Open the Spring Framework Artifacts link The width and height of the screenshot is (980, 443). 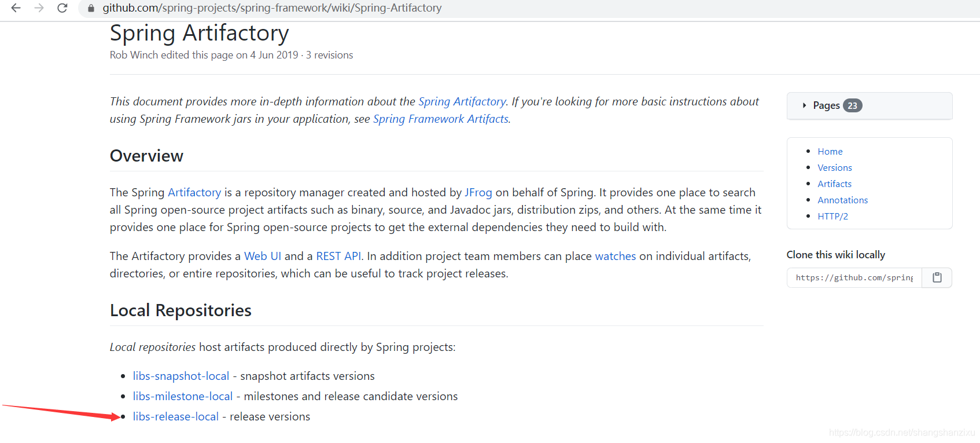(441, 119)
